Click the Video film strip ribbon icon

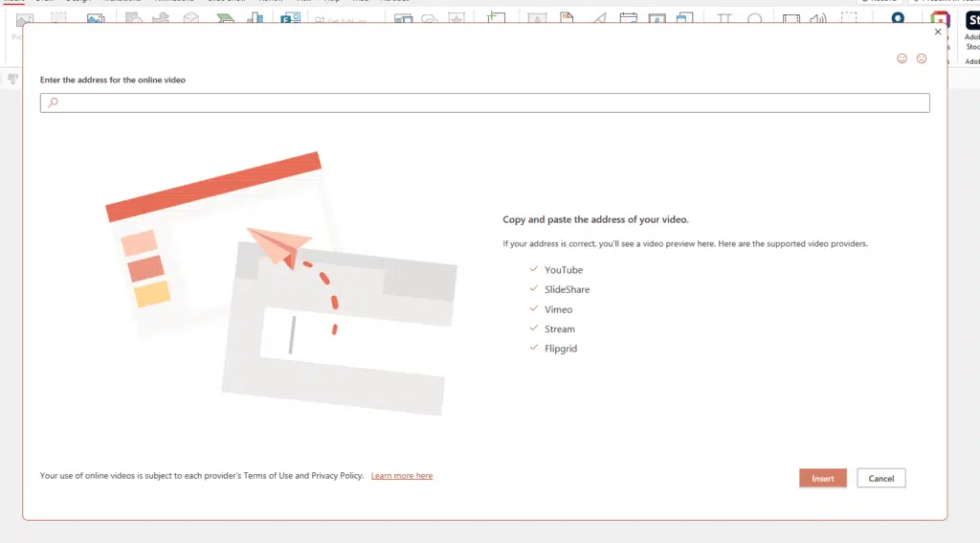coord(791,19)
